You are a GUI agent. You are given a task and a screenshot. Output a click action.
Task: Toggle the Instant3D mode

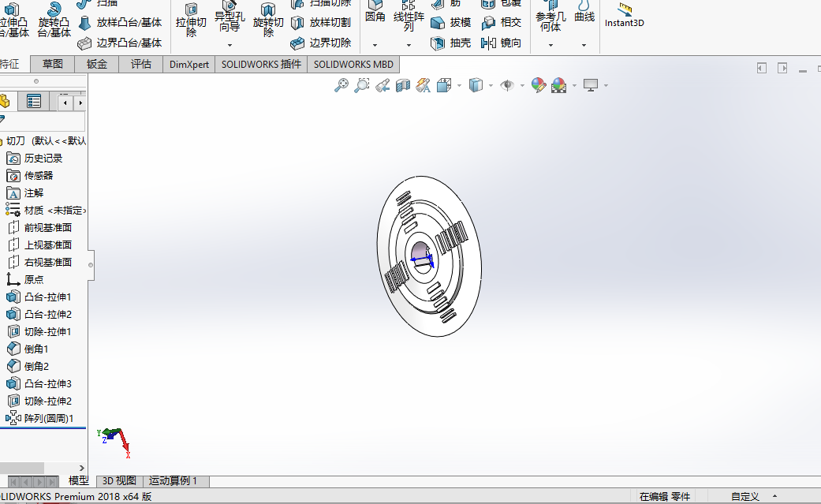tap(625, 15)
